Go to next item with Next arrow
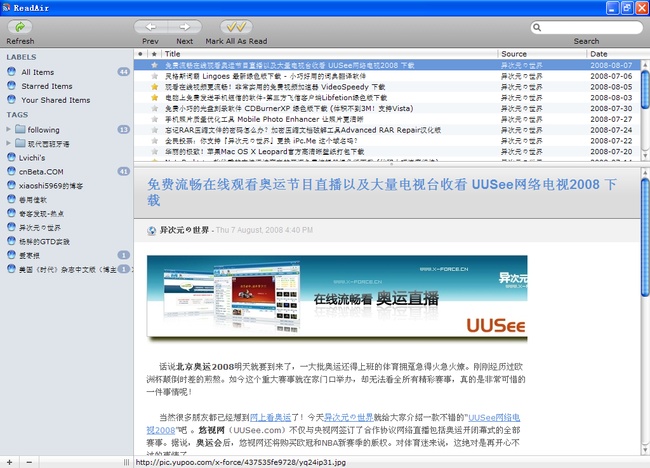Image resolution: width=650 pixels, height=468 pixels. 185,27
